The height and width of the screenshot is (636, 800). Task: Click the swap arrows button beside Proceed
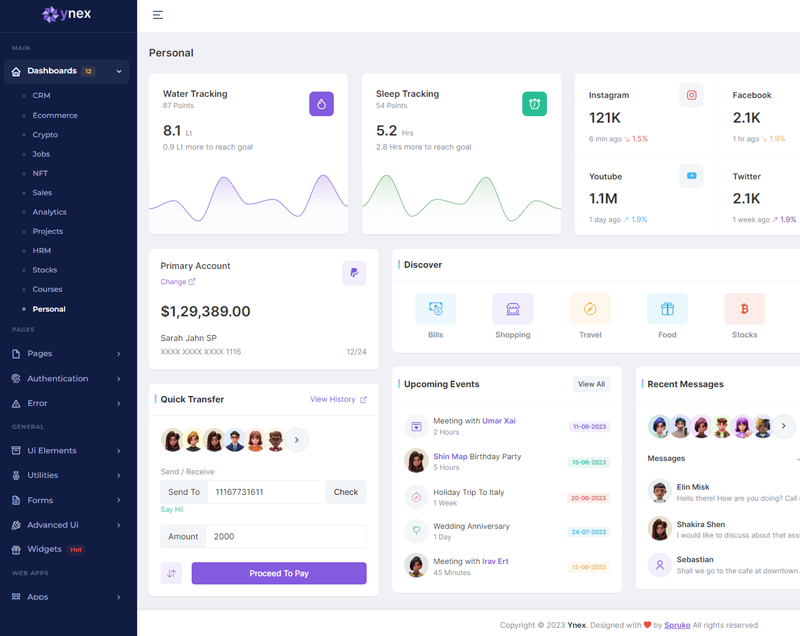click(x=171, y=573)
